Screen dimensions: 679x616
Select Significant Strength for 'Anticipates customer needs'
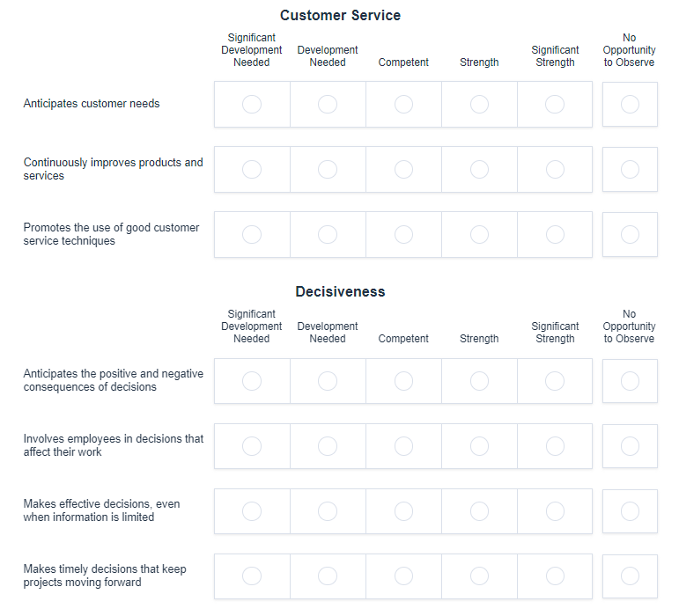coord(555,105)
